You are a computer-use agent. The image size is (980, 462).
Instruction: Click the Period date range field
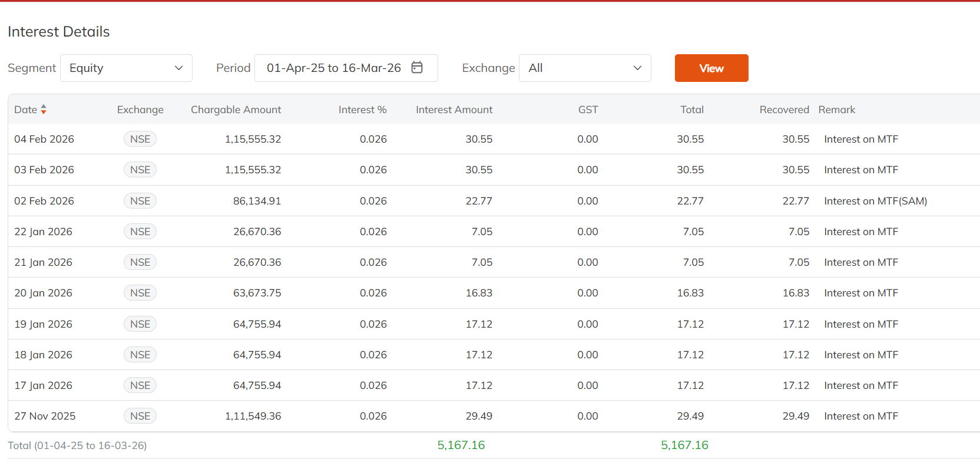pyautogui.click(x=333, y=68)
